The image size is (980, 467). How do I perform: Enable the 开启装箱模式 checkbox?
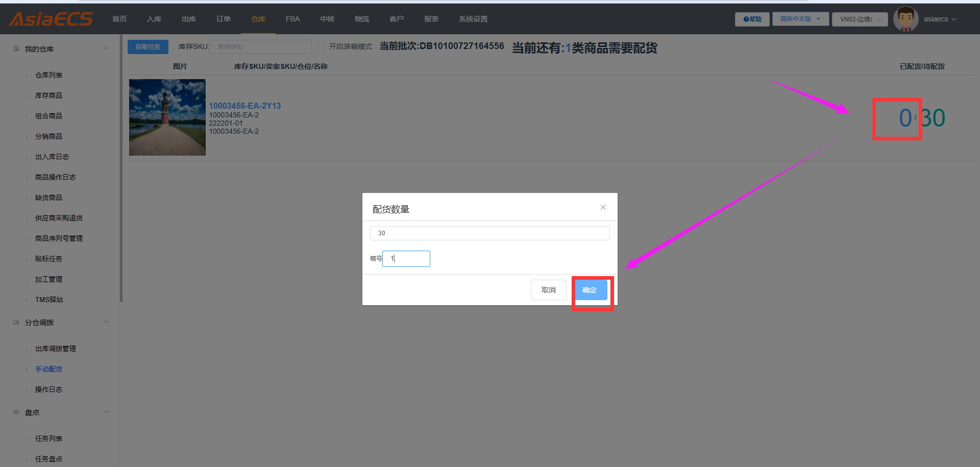click(x=321, y=47)
